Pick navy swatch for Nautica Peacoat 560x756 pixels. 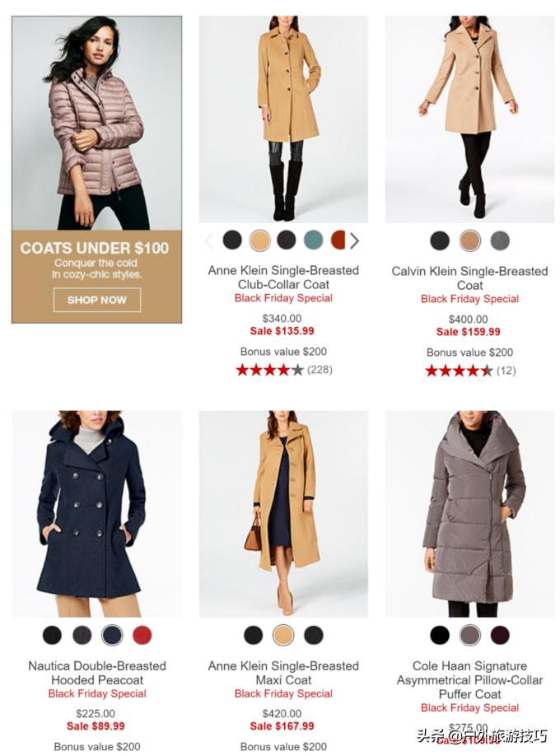point(112,635)
